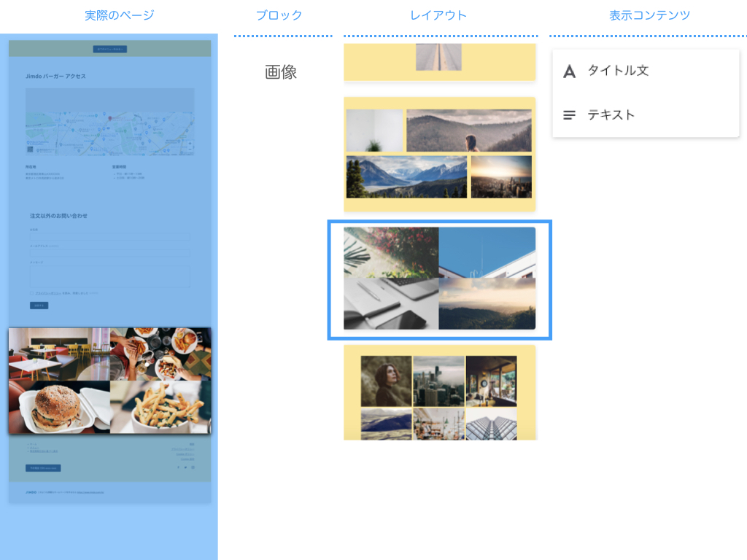Select the ブロック column header
This screenshot has width=747, height=560.
[279, 15]
